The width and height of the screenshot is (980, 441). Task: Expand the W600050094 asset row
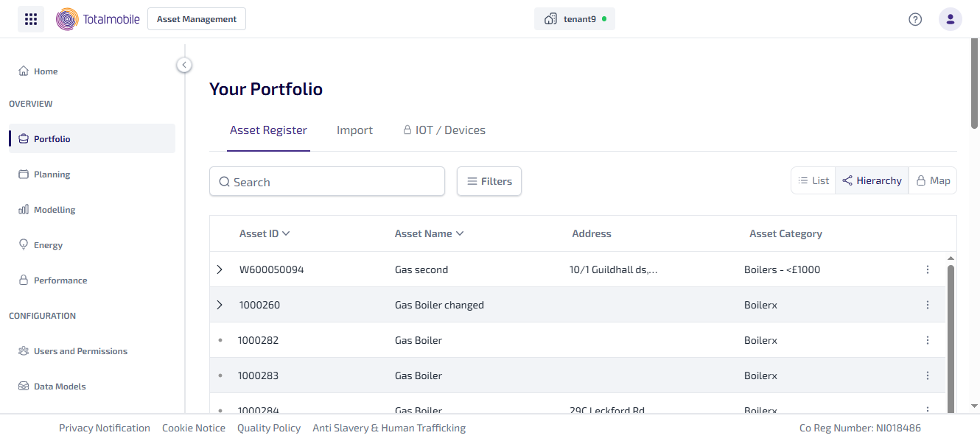coord(220,269)
